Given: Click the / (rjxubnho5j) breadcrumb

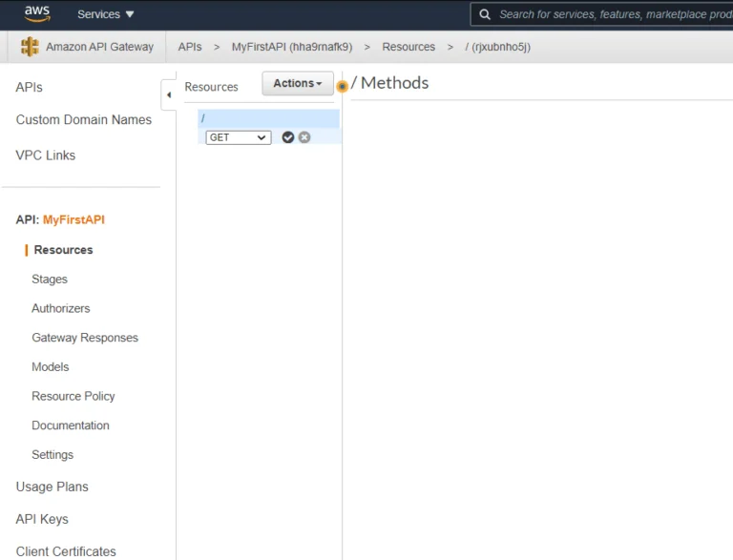Looking at the screenshot, I should pos(497,47).
